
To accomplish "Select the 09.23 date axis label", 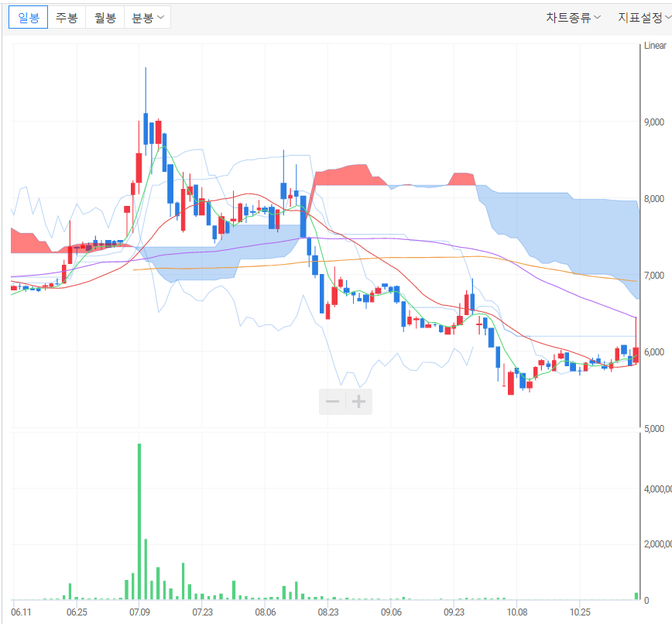I will (454, 612).
